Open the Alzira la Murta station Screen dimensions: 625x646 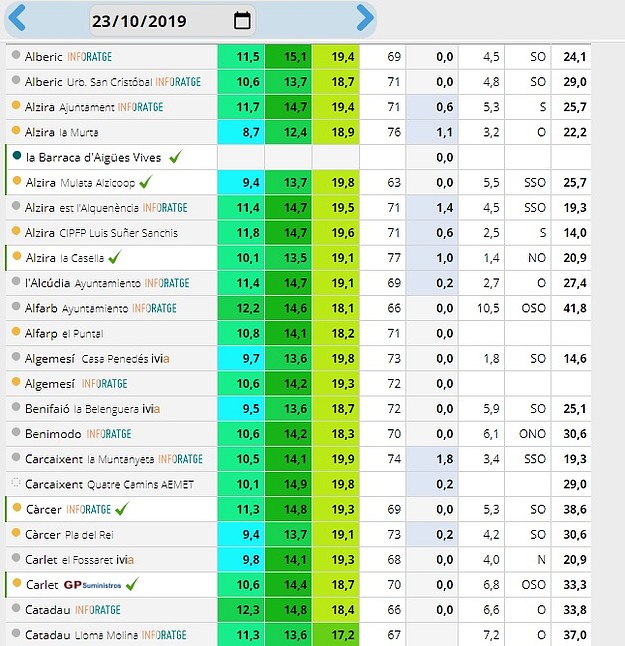point(61,132)
